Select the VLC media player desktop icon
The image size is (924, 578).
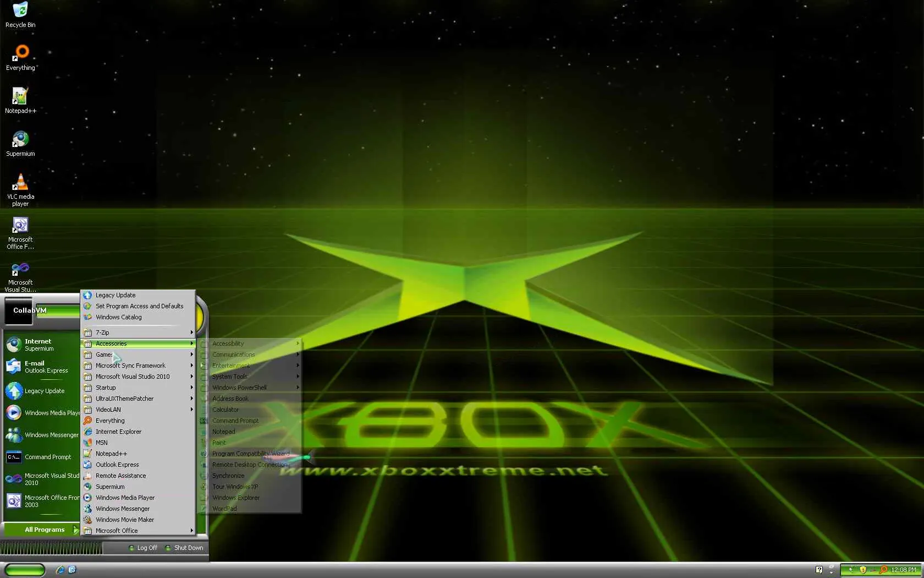[x=20, y=190]
